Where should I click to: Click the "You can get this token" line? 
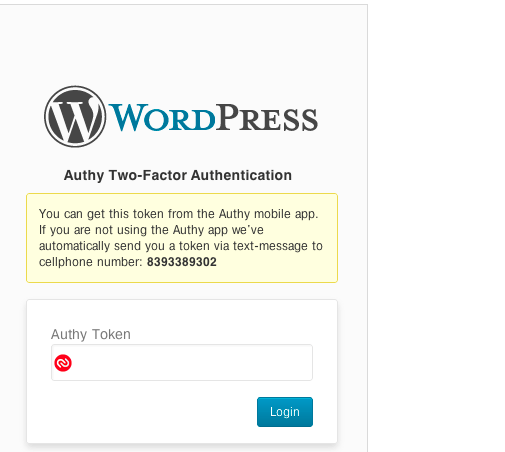click(179, 214)
